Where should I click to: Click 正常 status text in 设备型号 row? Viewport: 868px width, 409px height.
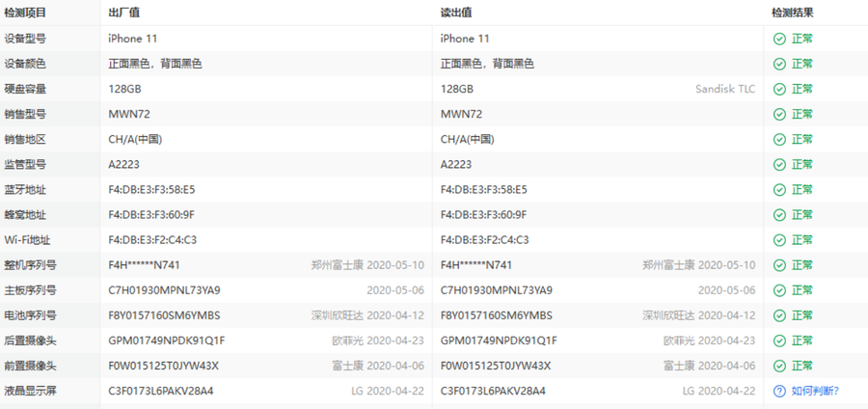[x=802, y=39]
